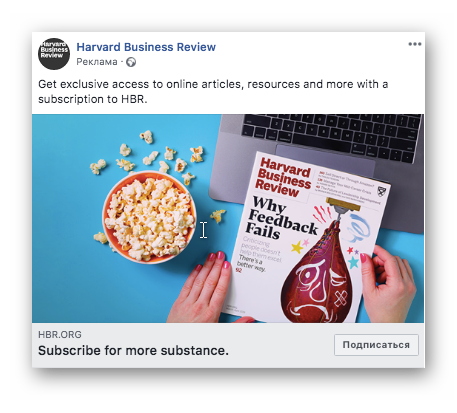The image size is (457, 413).
Task: Click the Реклама sponsored label
Action: [x=97, y=62]
